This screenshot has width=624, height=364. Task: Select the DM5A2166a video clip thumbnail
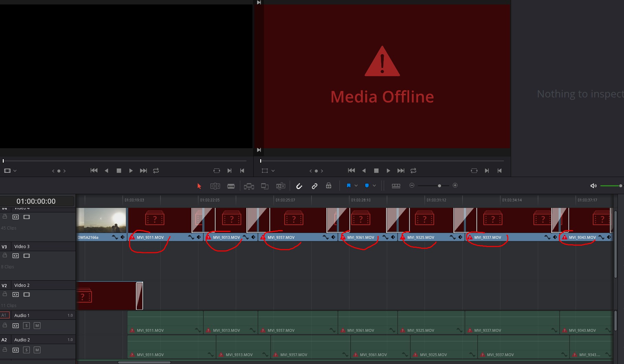tap(102, 220)
